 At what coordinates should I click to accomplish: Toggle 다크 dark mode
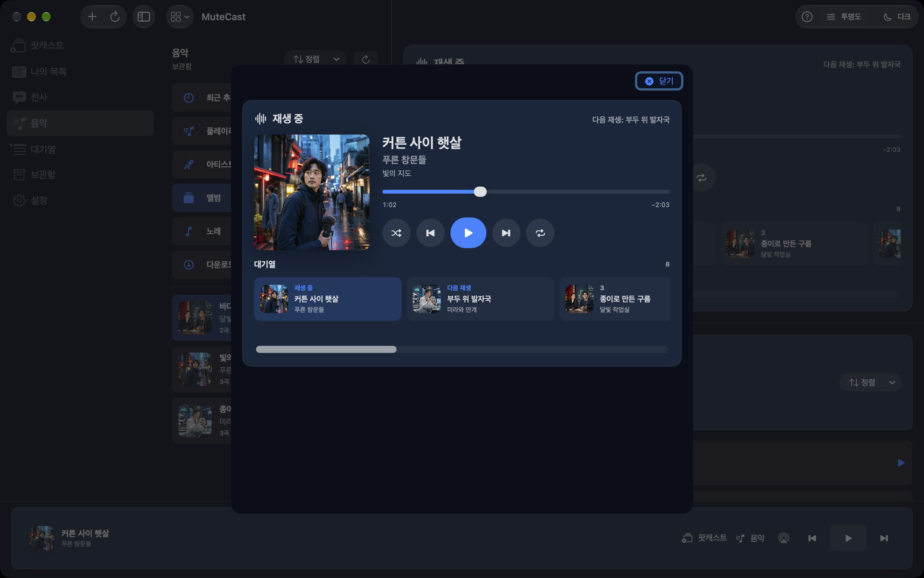[897, 16]
